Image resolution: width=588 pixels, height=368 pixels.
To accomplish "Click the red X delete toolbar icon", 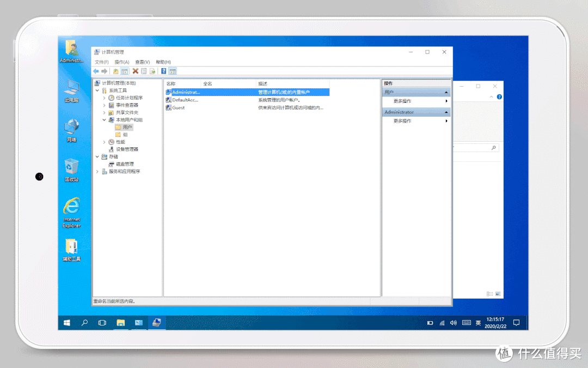I will 135,71.
